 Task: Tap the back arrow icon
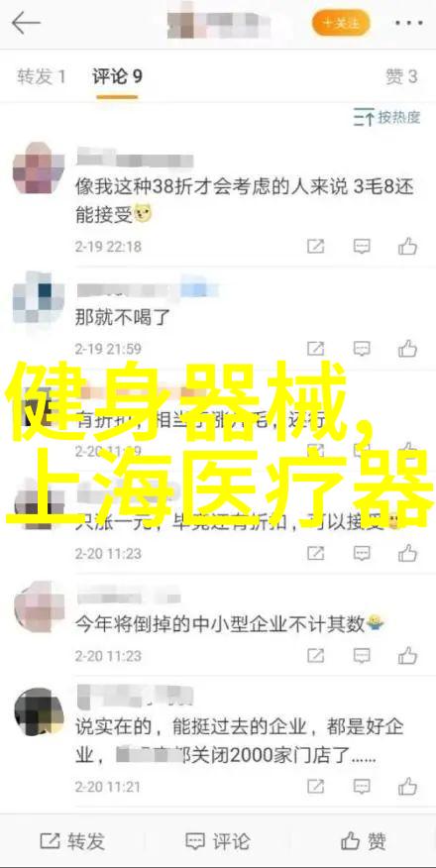coord(26,24)
